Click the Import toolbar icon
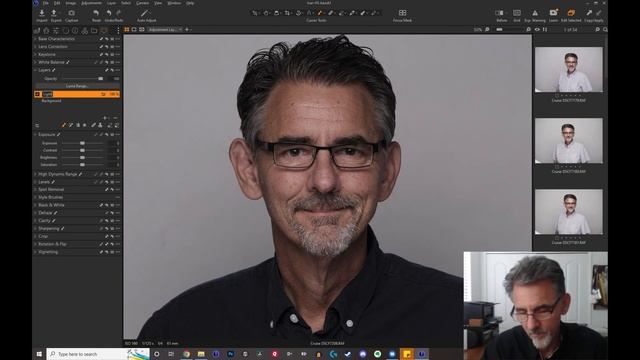The image size is (640, 360). [42, 13]
